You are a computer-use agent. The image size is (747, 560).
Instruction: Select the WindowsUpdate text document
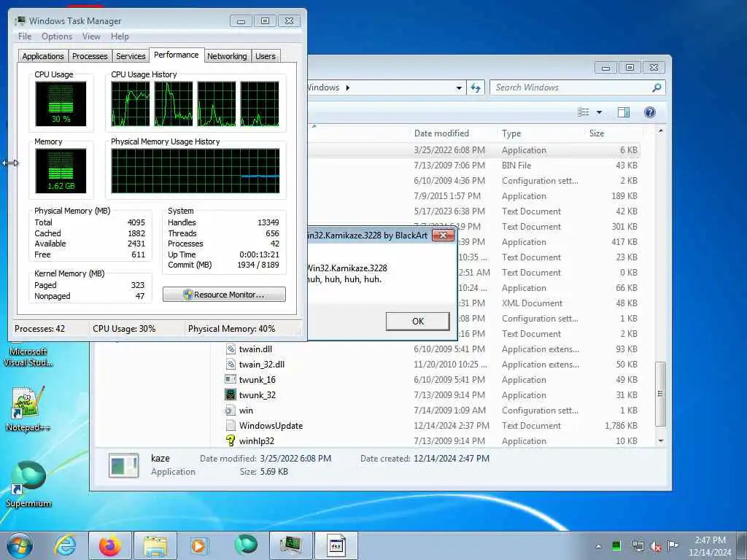click(x=271, y=426)
